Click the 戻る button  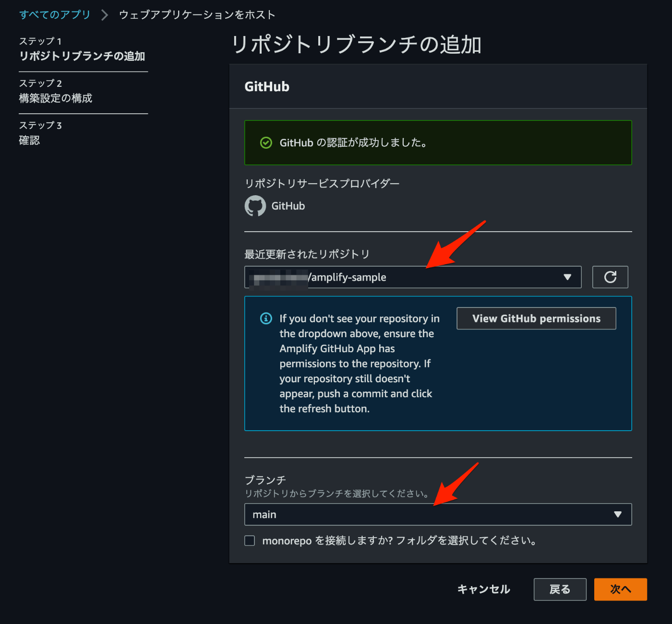560,589
